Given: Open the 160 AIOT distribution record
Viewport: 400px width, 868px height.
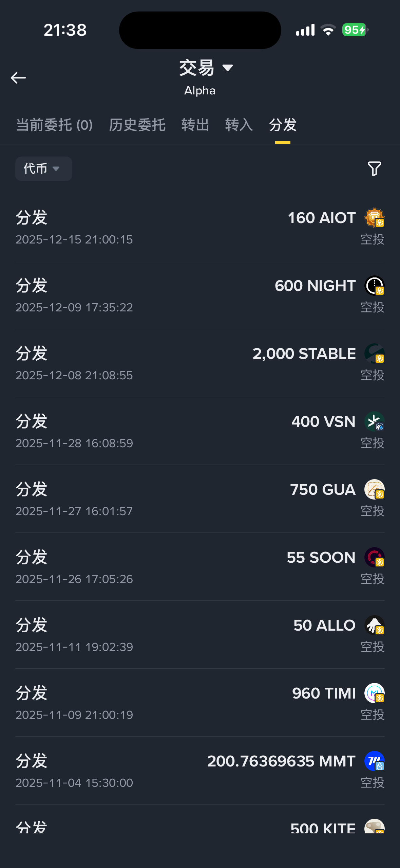Looking at the screenshot, I should point(200,228).
